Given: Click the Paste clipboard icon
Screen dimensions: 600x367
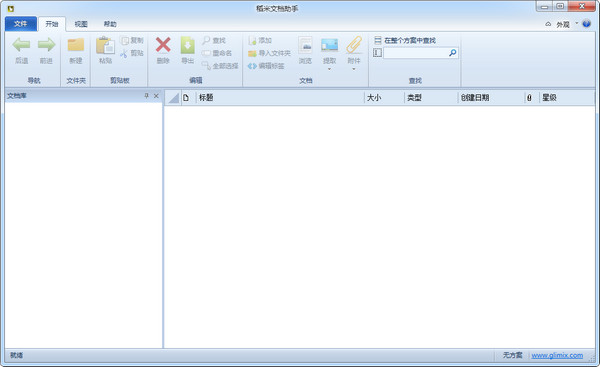Looking at the screenshot, I should [x=105, y=45].
